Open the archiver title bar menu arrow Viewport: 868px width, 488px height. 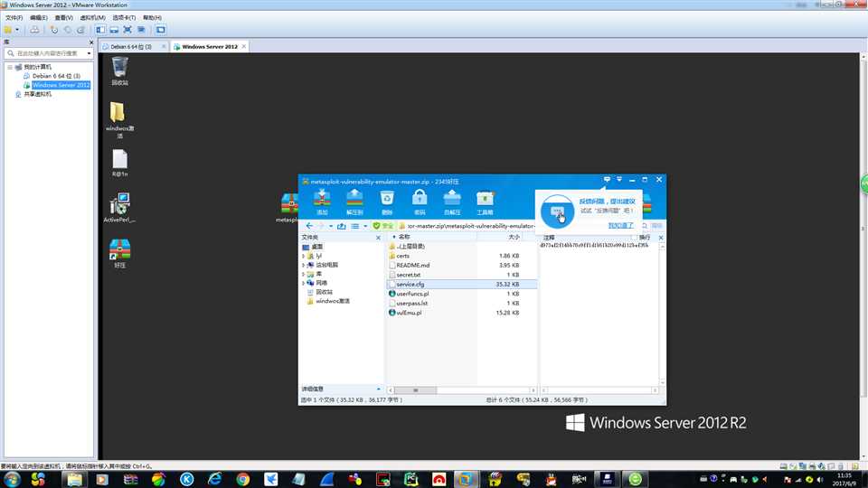(x=619, y=179)
